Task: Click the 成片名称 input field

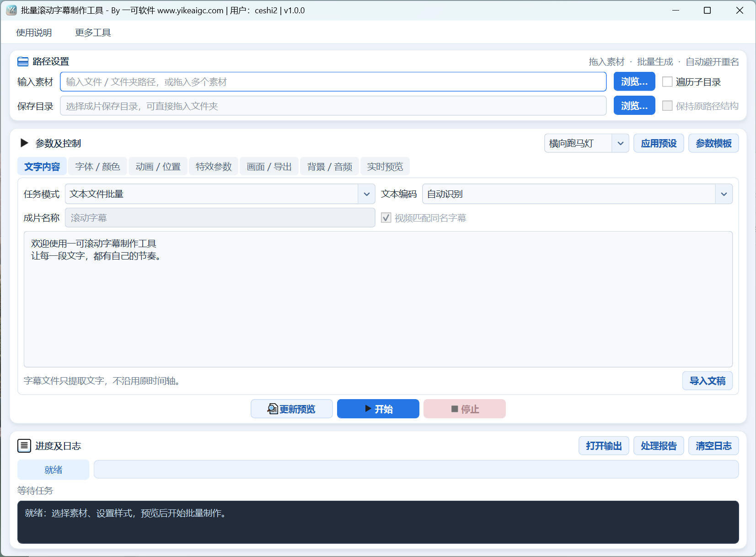Action: tap(220, 218)
